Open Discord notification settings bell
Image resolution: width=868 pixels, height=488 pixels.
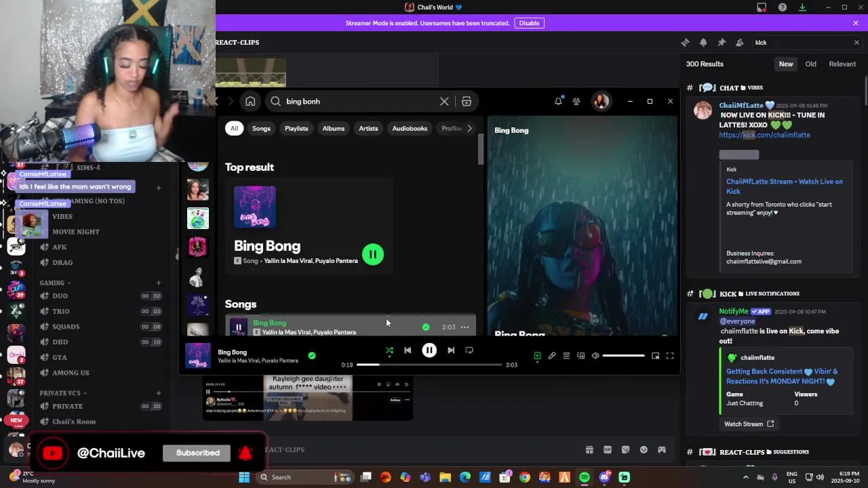tap(703, 42)
